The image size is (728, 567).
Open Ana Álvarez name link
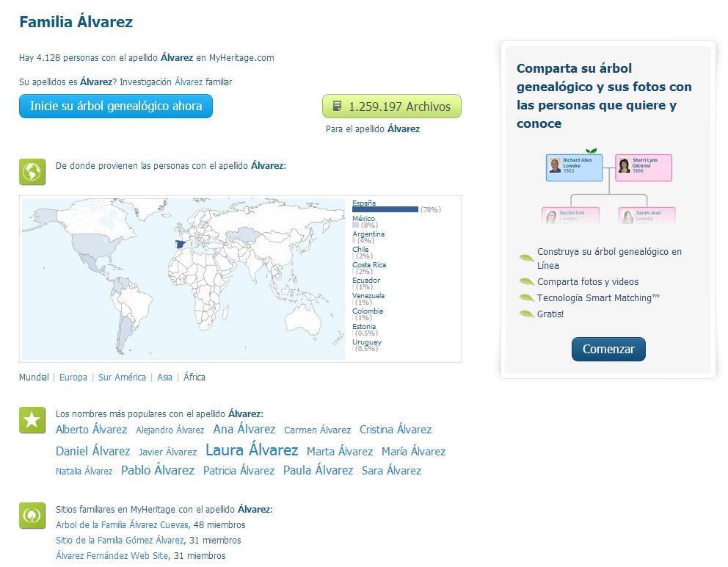244,429
